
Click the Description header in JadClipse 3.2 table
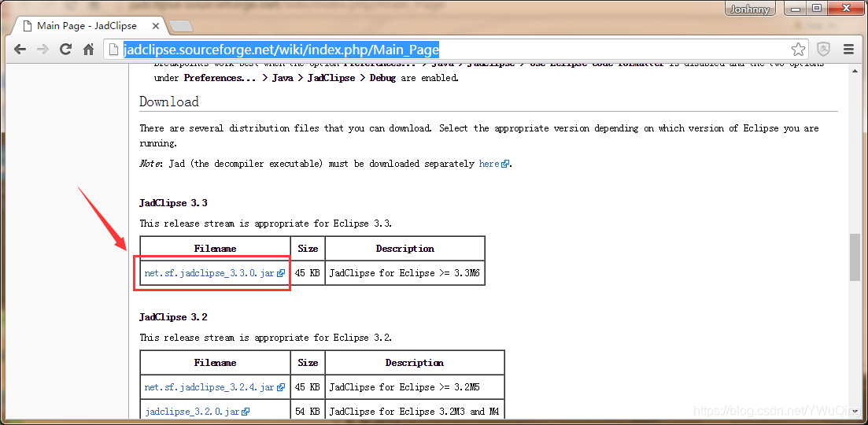[x=415, y=363]
